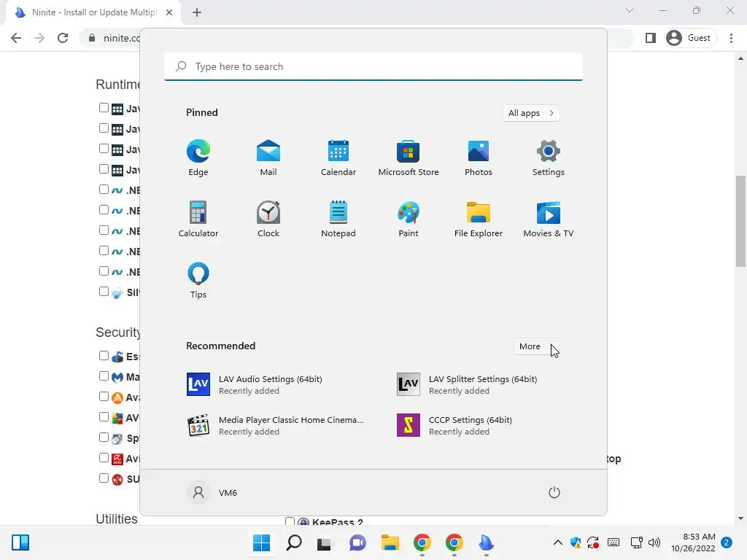The image size is (747, 560).
Task: Open taskbar Search
Action: 294,542
